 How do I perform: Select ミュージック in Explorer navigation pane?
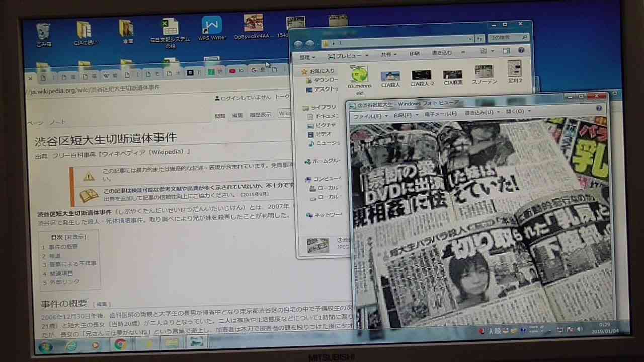[x=324, y=143]
